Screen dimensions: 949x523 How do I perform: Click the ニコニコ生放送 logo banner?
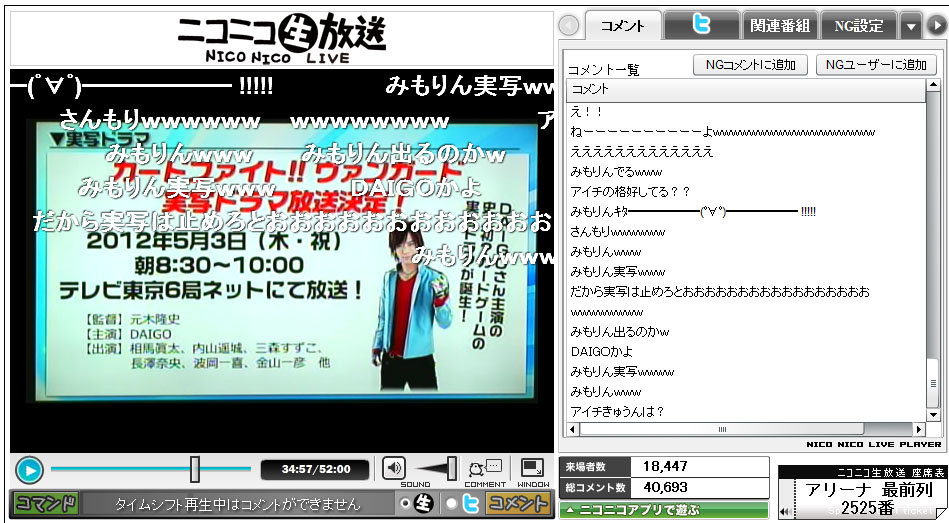coord(282,39)
